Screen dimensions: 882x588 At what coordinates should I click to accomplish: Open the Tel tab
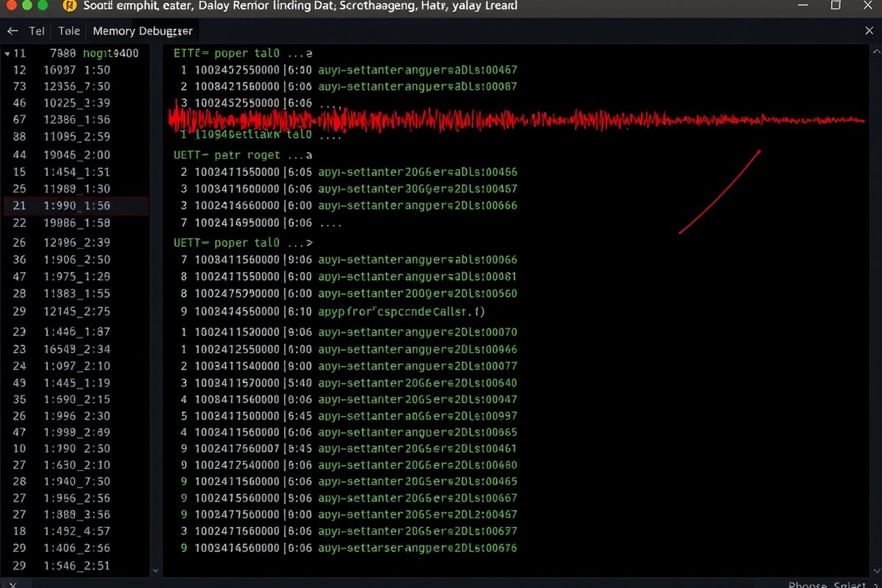[37, 31]
